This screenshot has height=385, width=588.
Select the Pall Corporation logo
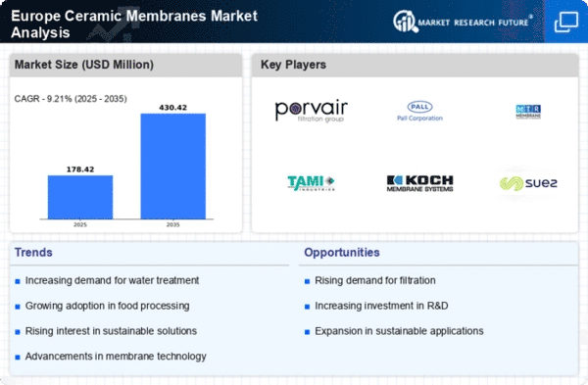[419, 111]
